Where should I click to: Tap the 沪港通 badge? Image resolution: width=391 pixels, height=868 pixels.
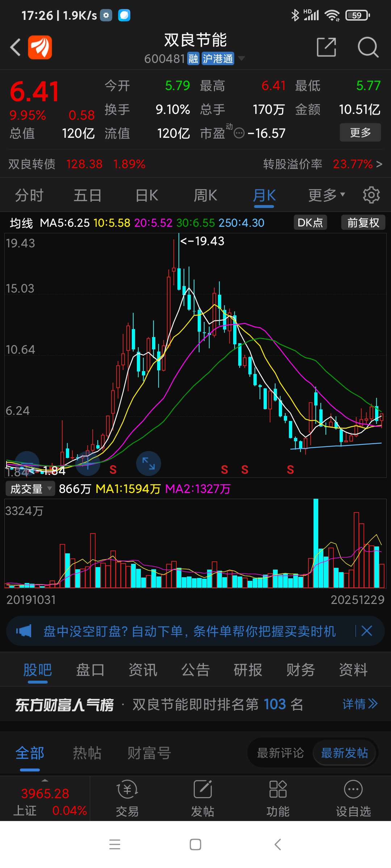(x=218, y=59)
